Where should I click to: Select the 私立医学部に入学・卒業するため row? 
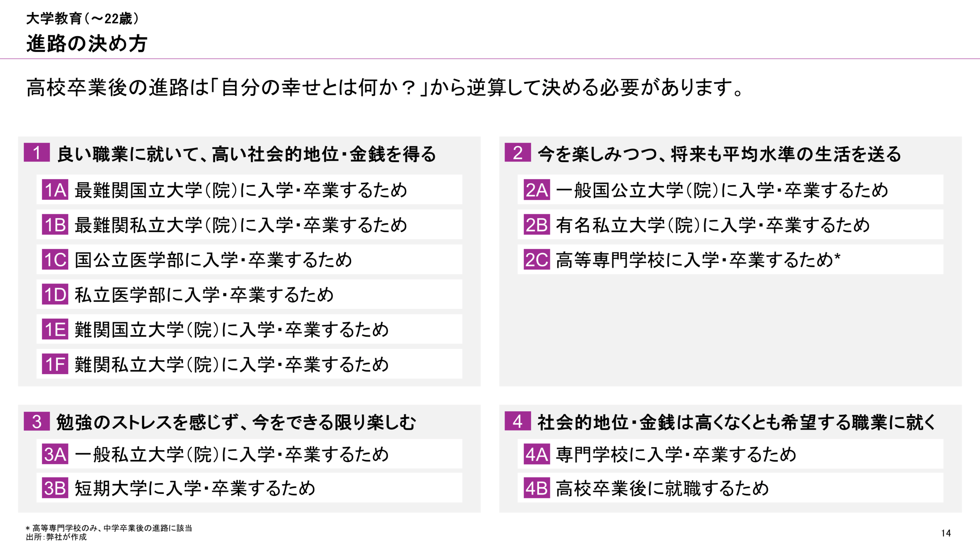click(249, 294)
